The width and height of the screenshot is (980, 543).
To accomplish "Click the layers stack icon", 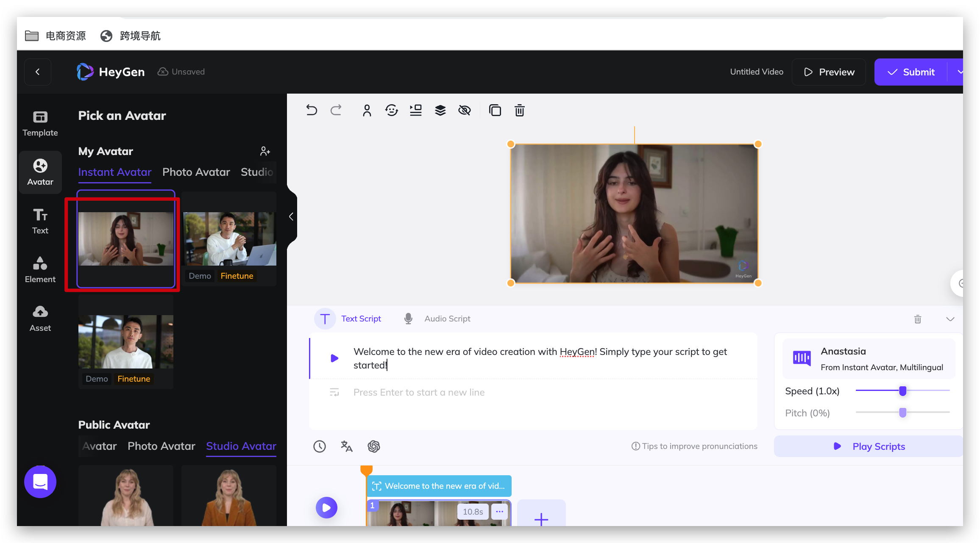I will tap(440, 111).
